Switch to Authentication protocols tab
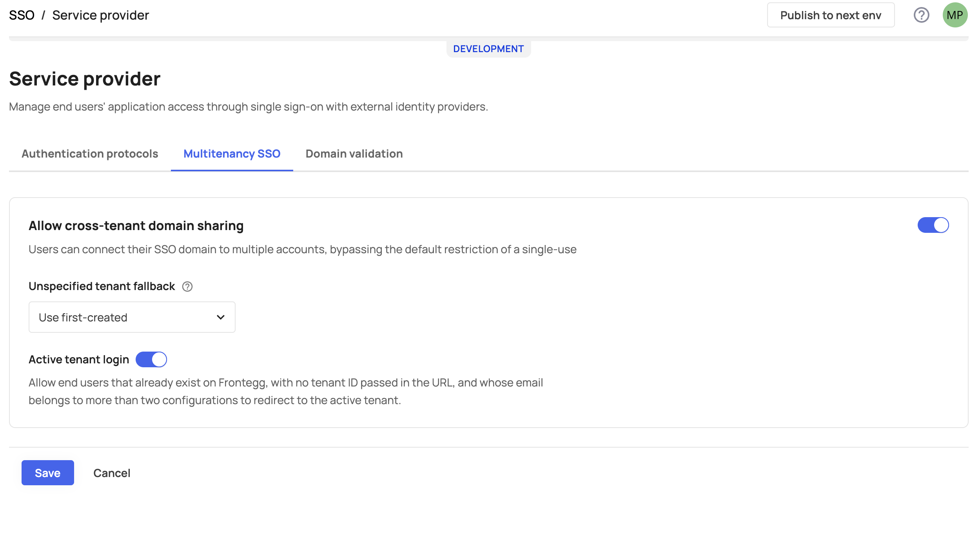Image resolution: width=980 pixels, height=546 pixels. tap(90, 154)
